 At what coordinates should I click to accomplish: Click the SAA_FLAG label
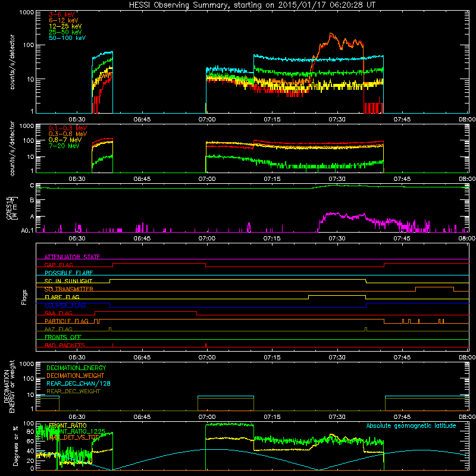pyautogui.click(x=58, y=313)
